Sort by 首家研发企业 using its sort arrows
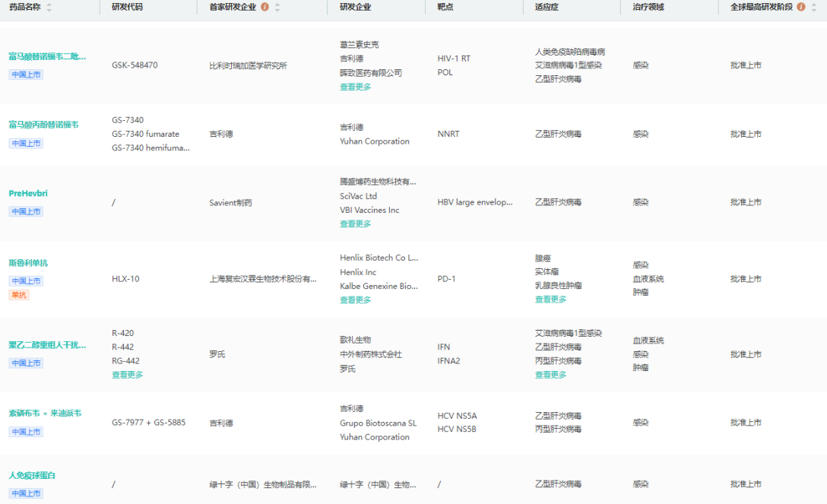This screenshot has width=827, height=504. click(277, 8)
